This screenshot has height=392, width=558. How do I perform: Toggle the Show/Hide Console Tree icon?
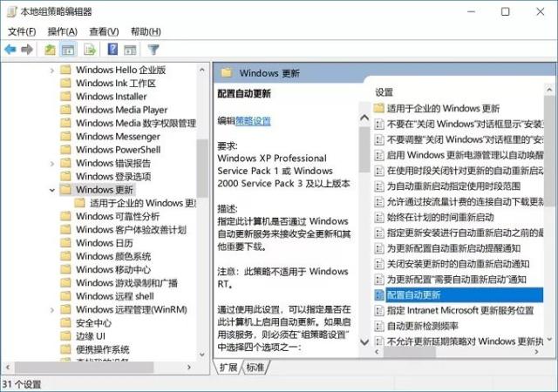[x=68, y=50]
